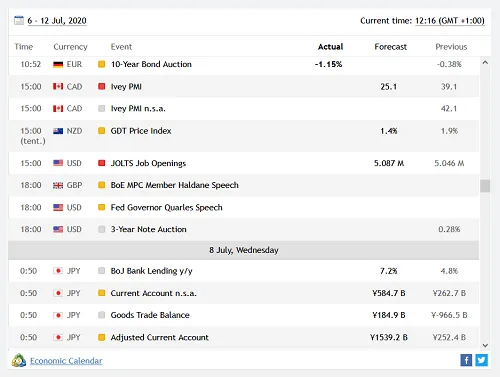Click the Canada flag on Ivey PMI row
This screenshot has height=377, width=500.
tap(58, 87)
